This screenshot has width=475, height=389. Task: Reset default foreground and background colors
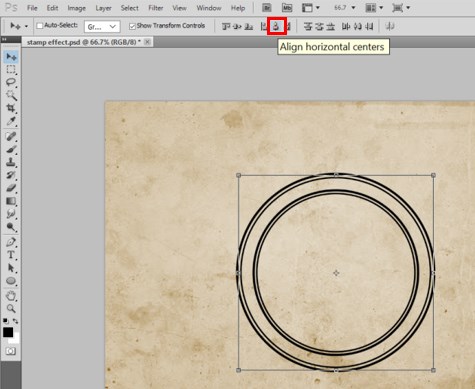pos(6,321)
